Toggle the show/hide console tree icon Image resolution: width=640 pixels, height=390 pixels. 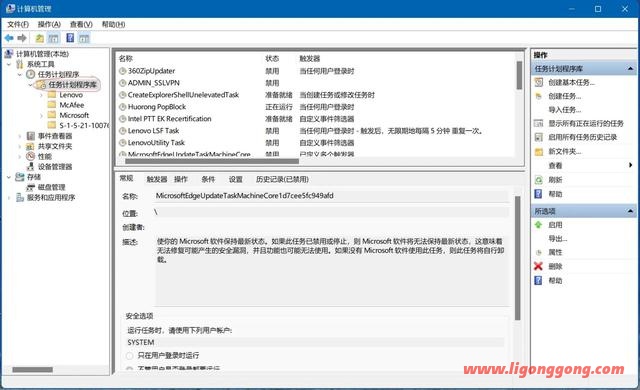(53, 38)
